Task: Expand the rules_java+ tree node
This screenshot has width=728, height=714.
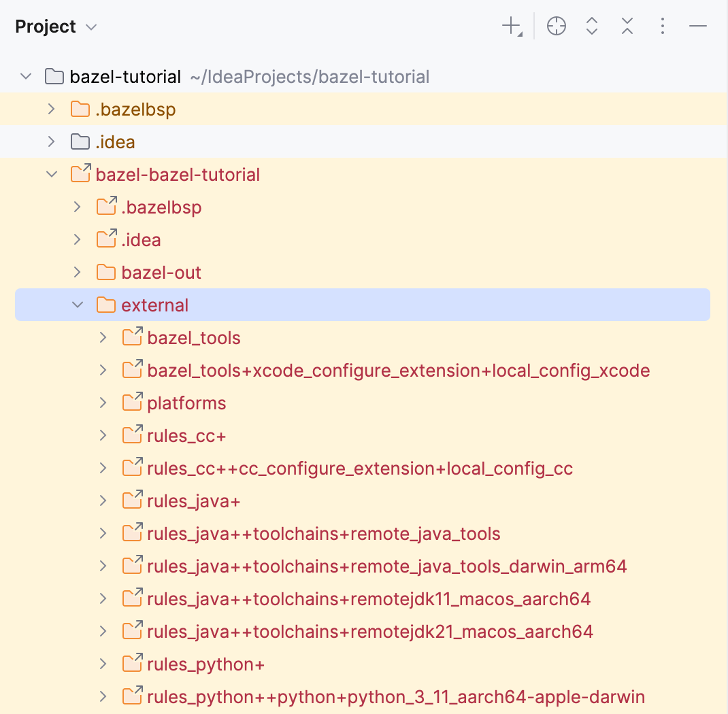Action: 103,500
